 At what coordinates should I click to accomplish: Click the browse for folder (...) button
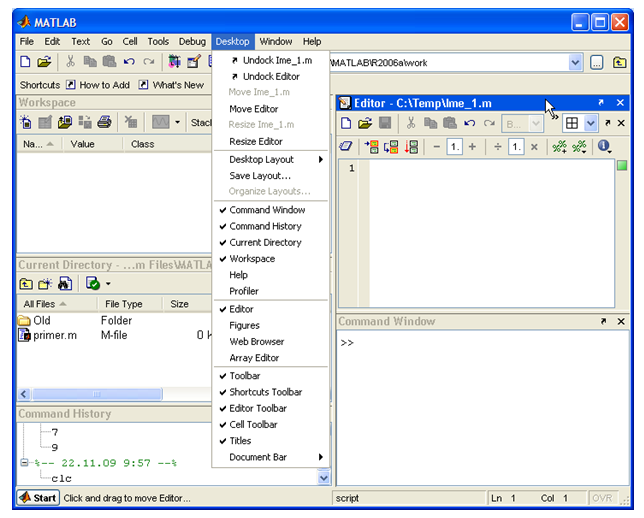pyautogui.click(x=597, y=63)
